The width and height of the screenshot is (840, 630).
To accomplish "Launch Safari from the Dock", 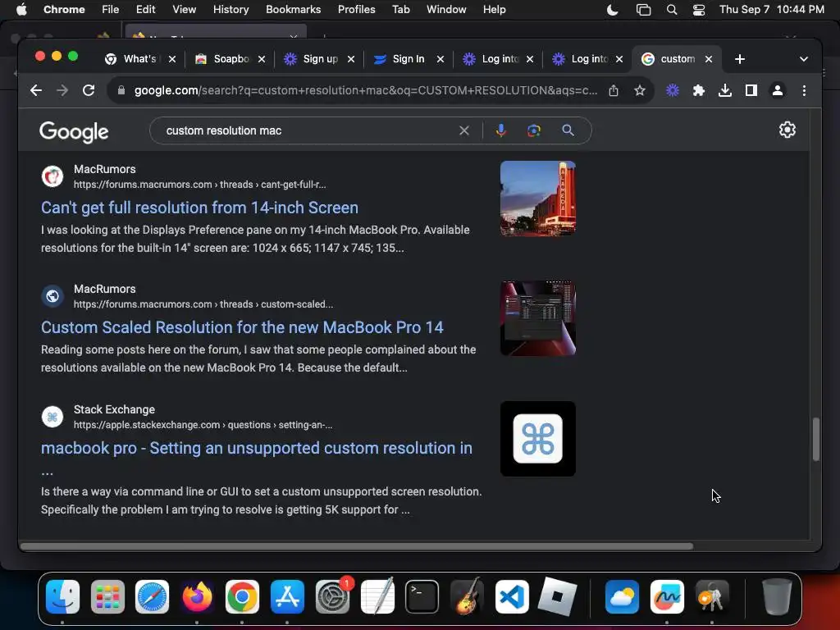I will click(152, 596).
